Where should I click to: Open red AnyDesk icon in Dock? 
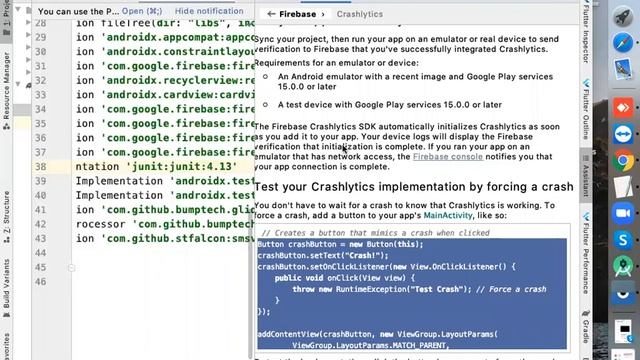tap(622, 108)
